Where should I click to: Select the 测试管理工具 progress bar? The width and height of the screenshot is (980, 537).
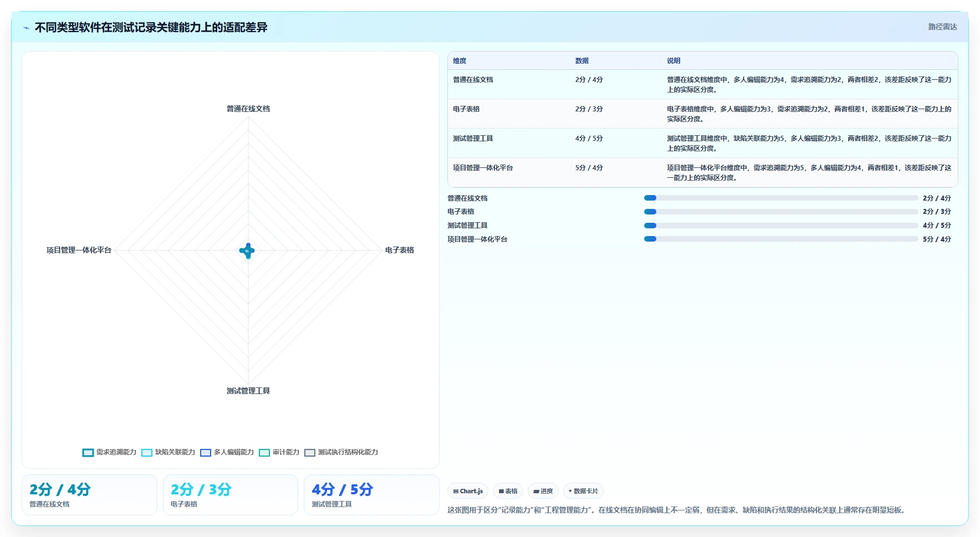781,226
